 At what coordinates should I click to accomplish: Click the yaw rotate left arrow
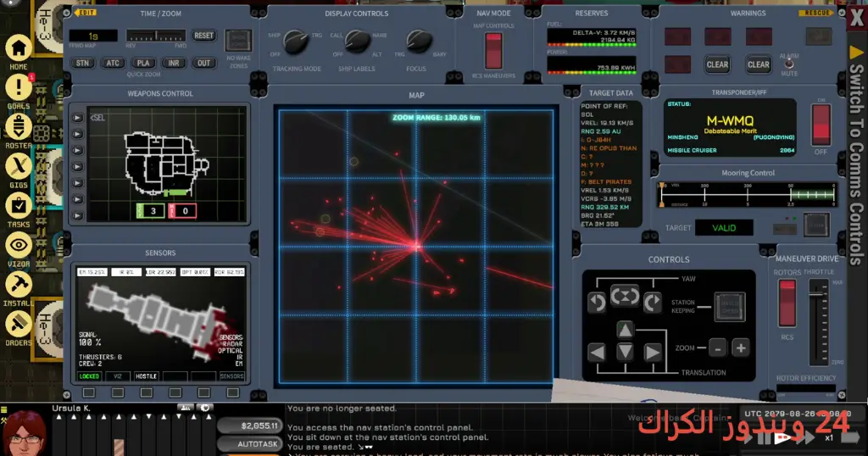pyautogui.click(x=597, y=303)
